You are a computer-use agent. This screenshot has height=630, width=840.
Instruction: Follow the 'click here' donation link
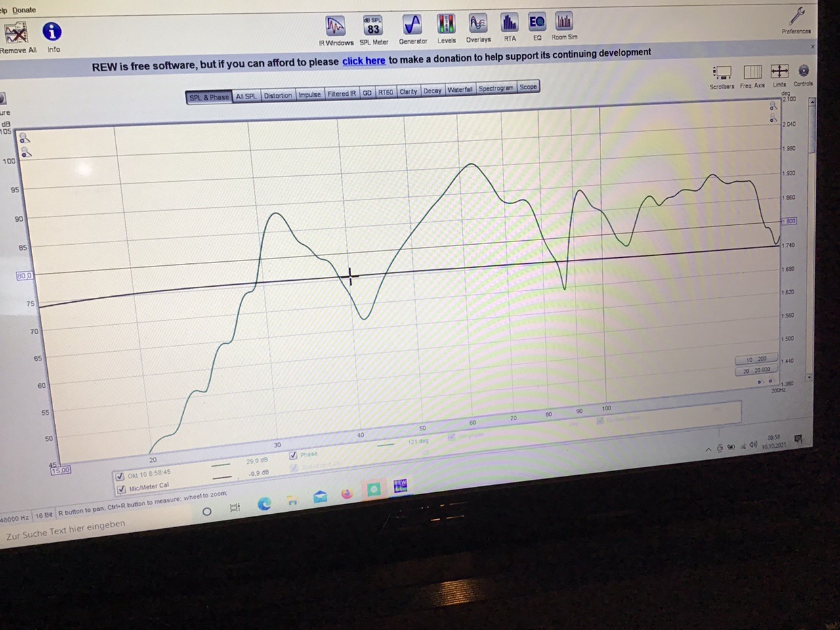coord(364,61)
